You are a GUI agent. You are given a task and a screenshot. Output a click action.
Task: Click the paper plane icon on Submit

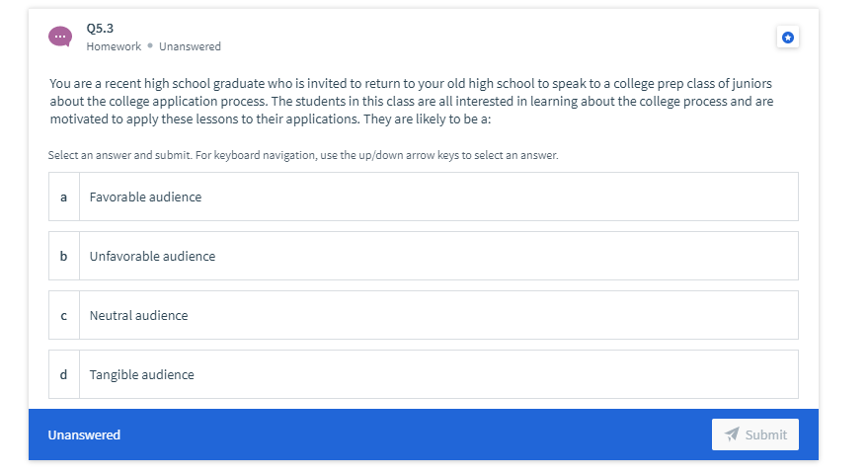click(x=732, y=434)
